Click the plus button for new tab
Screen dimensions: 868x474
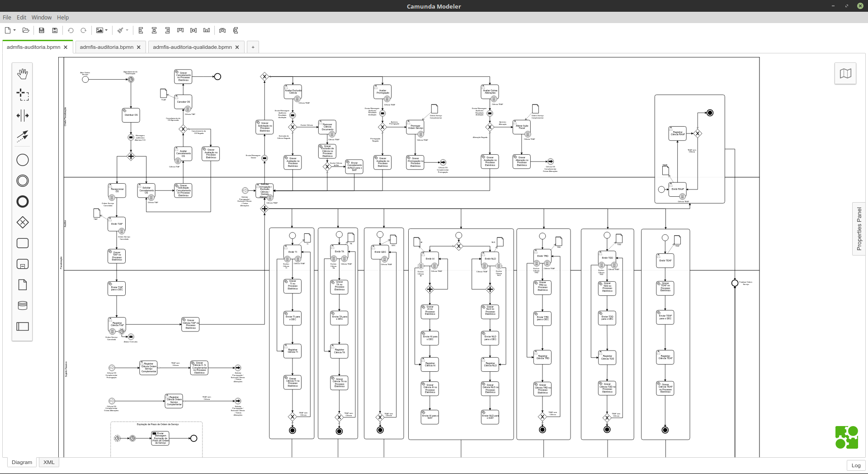[x=253, y=47]
